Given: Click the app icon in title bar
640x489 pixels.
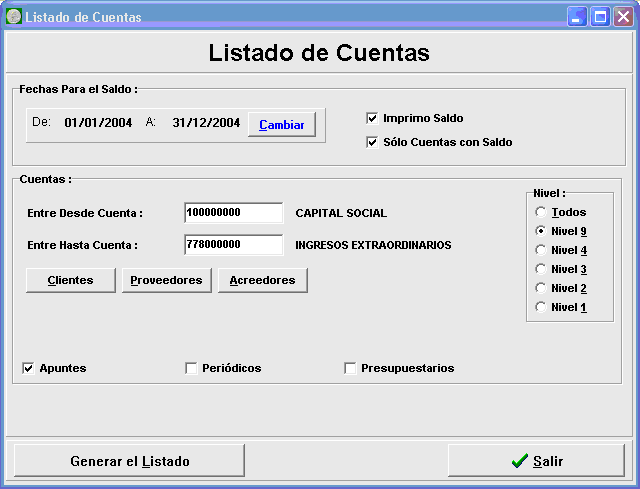Looking at the screenshot, I should (x=13, y=17).
